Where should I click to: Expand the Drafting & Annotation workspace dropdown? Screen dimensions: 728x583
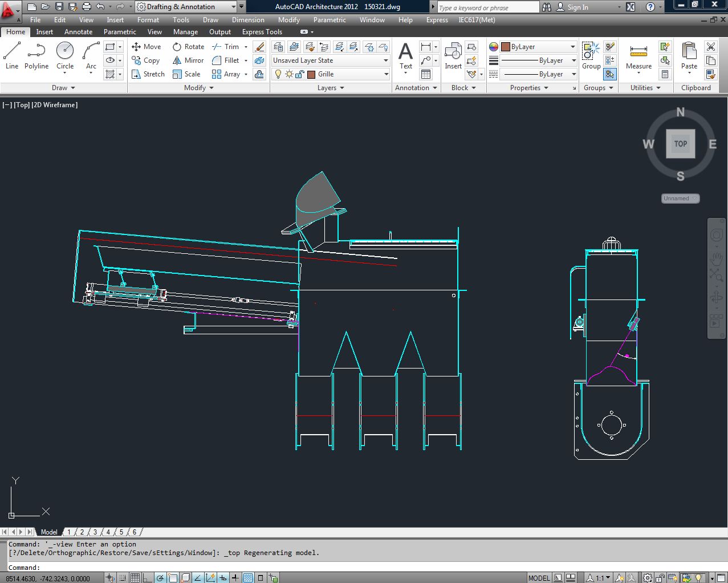pyautogui.click(x=234, y=7)
